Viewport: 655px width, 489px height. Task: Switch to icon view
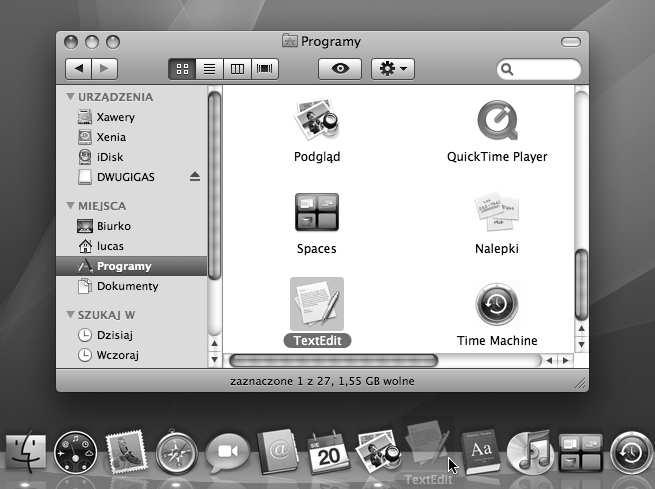[182, 69]
